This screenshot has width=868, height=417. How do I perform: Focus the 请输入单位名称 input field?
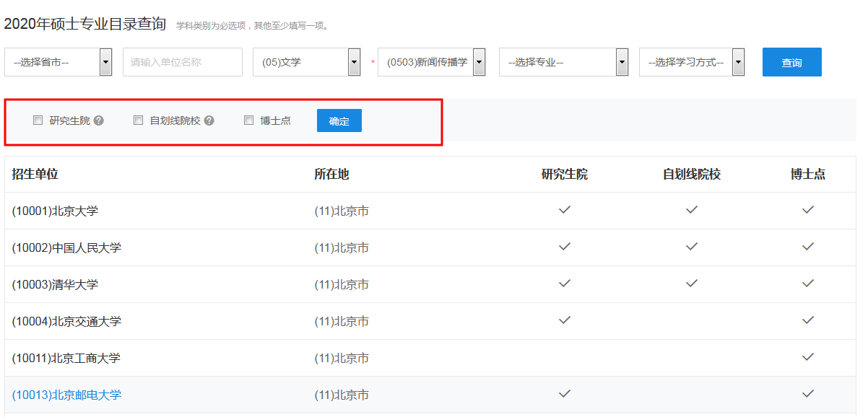point(183,62)
